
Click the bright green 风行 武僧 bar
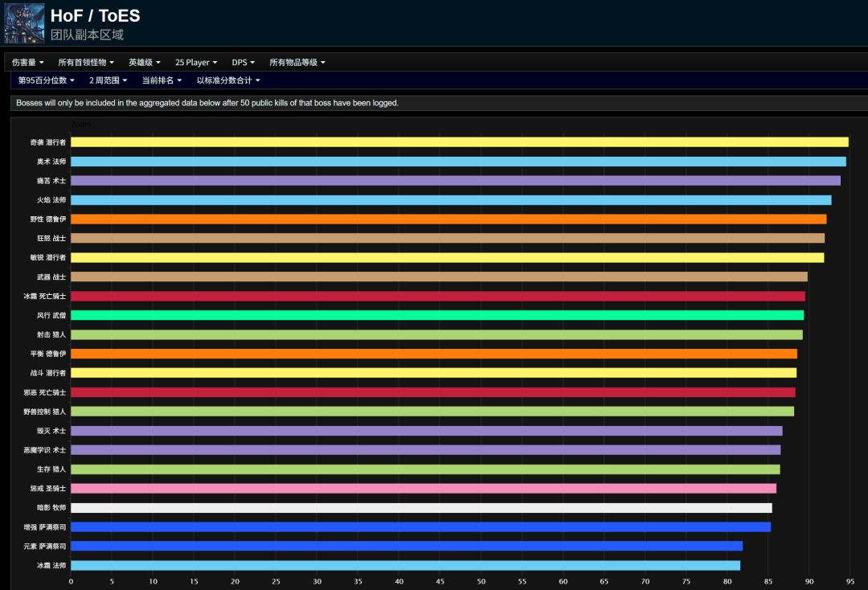coord(437,315)
